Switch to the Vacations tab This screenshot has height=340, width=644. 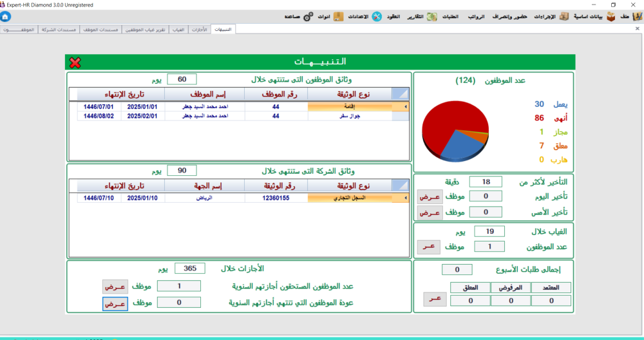[200, 30]
